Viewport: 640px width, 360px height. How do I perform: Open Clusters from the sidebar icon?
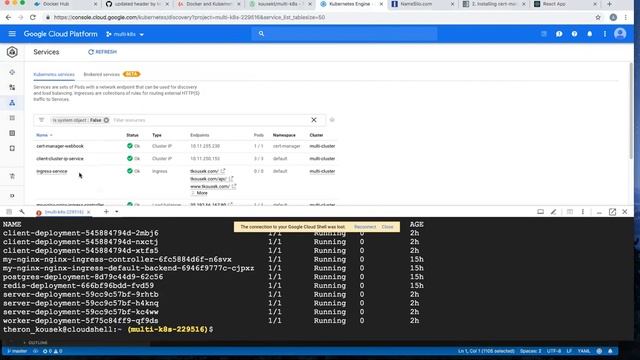(x=12, y=72)
